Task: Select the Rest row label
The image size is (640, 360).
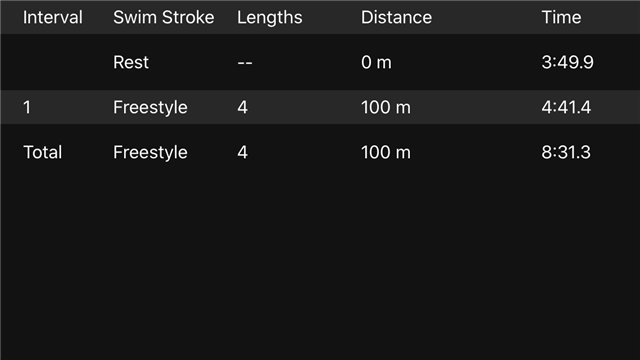Action: tap(131, 62)
